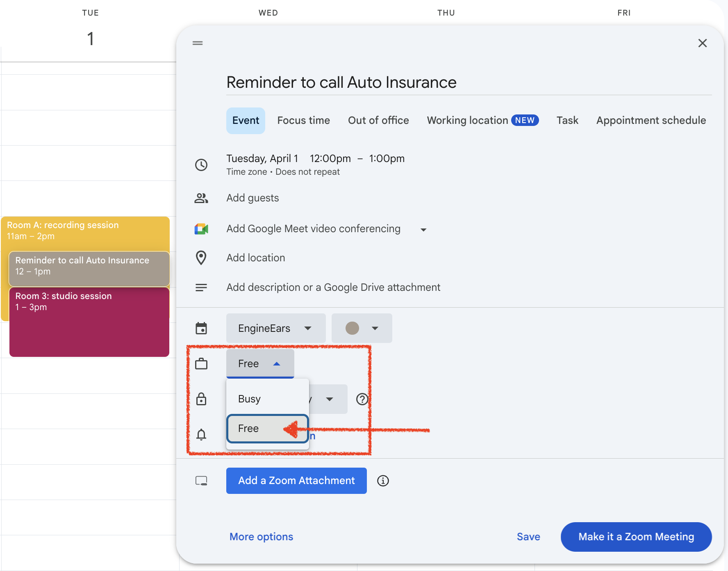Viewport: 728px width, 571px height.
Task: Click the help question mark icon
Action: pyautogui.click(x=362, y=399)
